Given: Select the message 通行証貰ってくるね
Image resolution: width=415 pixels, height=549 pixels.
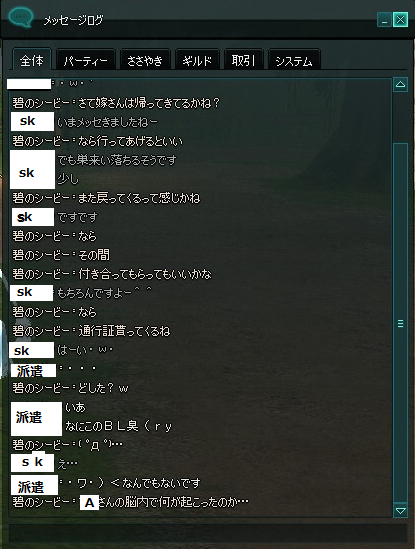Looking at the screenshot, I should pyautogui.click(x=124, y=331).
